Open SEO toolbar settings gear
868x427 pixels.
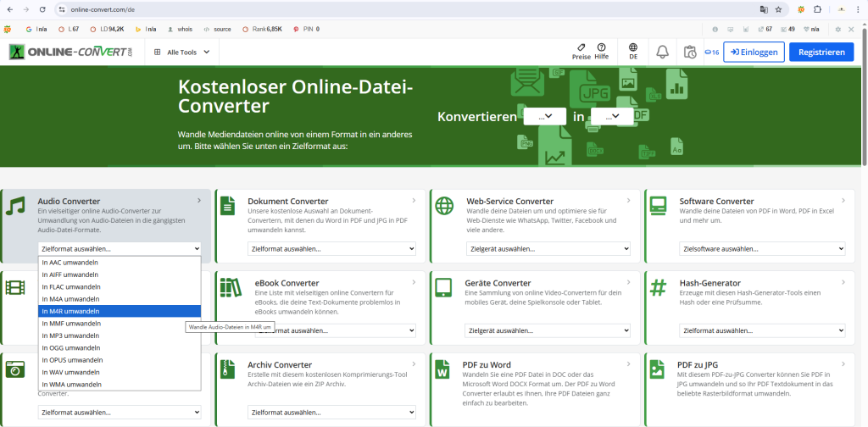click(838, 30)
